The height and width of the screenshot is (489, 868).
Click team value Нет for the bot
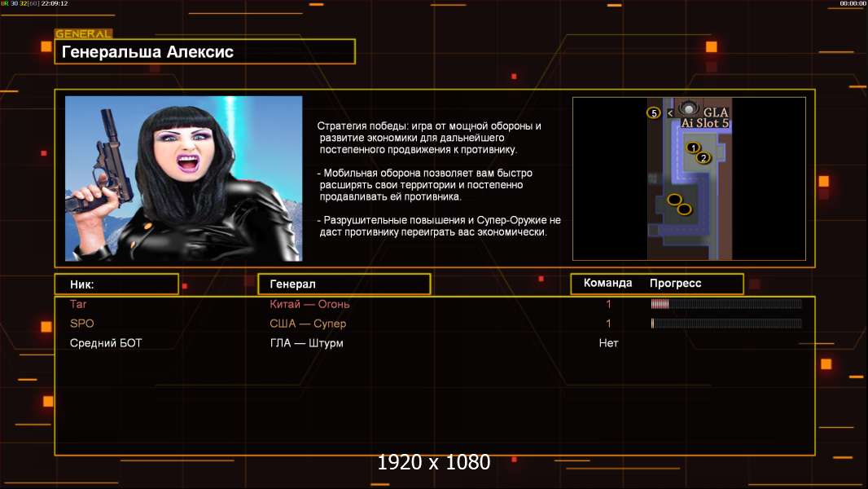[608, 343]
